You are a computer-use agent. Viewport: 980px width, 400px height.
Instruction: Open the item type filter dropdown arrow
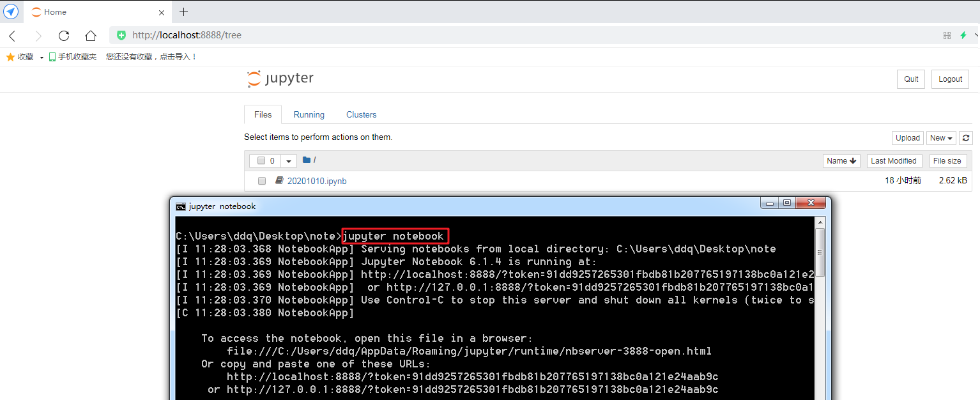(288, 160)
